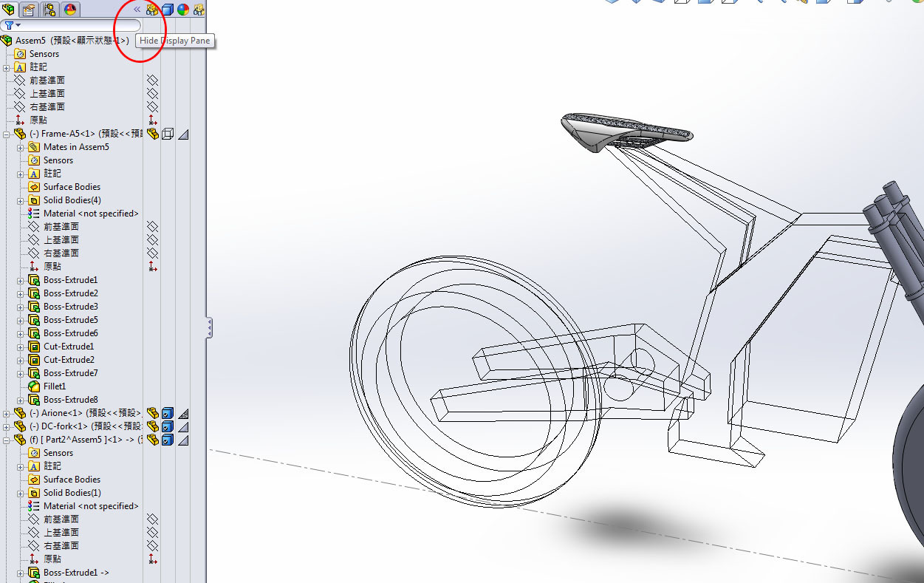The image size is (924, 583).
Task: Toggle DC-fork component visibility icon
Action: (152, 426)
